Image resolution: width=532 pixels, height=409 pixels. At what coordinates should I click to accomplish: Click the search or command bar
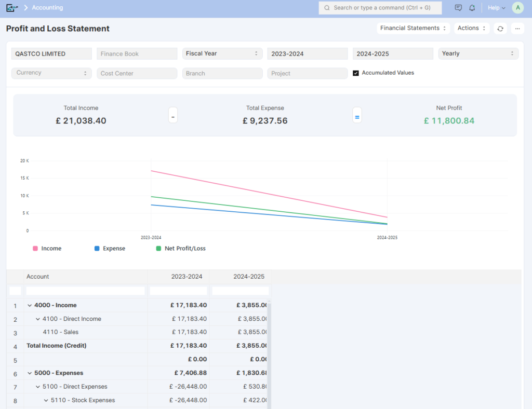[380, 8]
